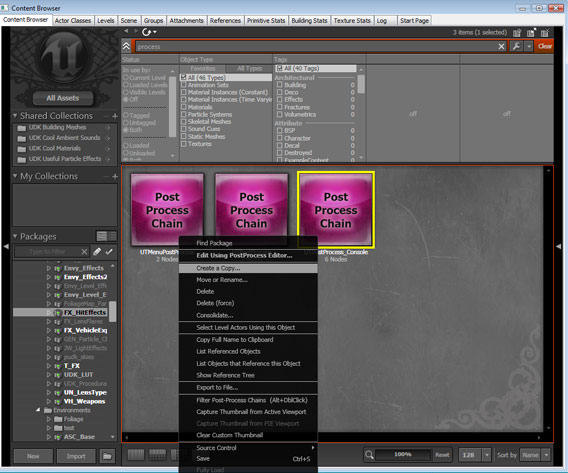This screenshot has width=568, height=473.
Task: Click the Import button
Action: click(76, 456)
